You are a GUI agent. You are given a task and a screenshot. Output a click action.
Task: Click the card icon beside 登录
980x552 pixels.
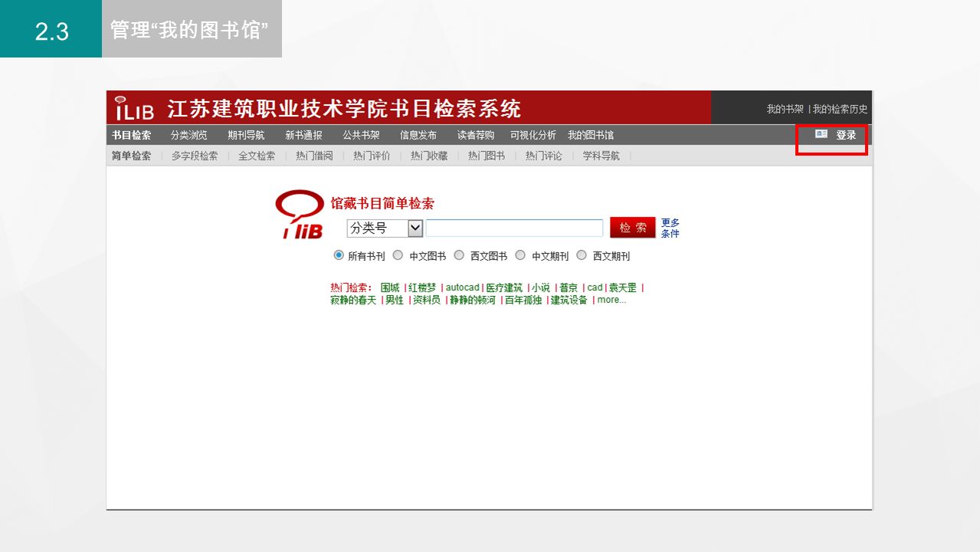point(821,134)
